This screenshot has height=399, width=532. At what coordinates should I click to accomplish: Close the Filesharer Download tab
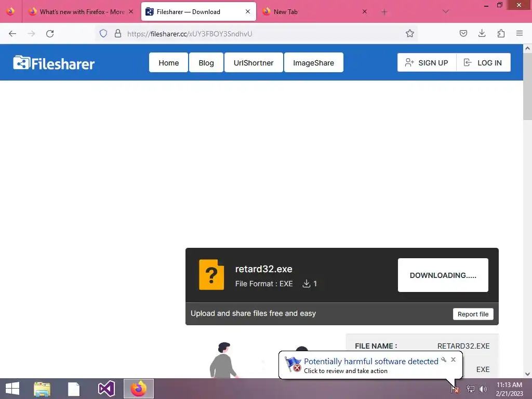pos(248,11)
